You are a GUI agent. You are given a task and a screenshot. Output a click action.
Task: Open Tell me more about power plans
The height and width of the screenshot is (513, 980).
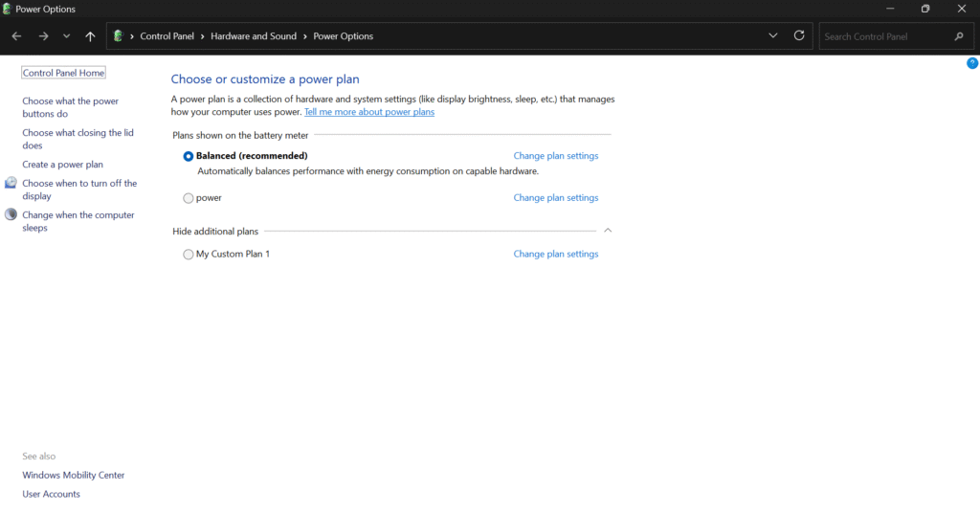368,112
